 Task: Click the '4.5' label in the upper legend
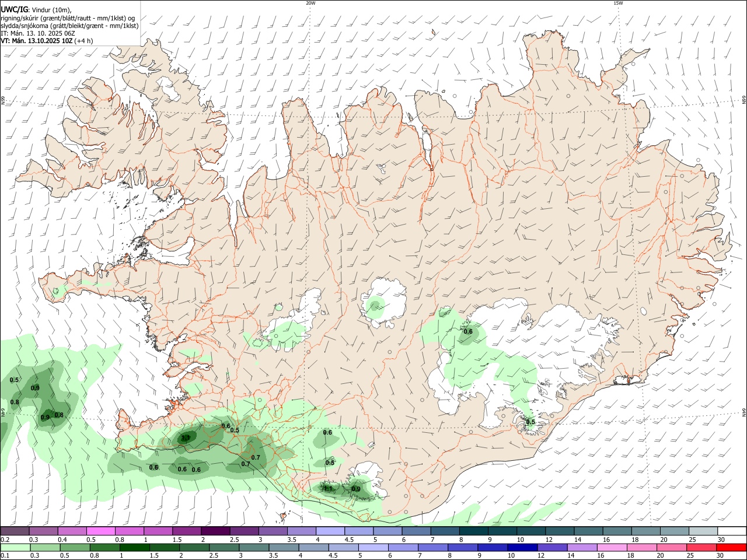click(x=349, y=540)
